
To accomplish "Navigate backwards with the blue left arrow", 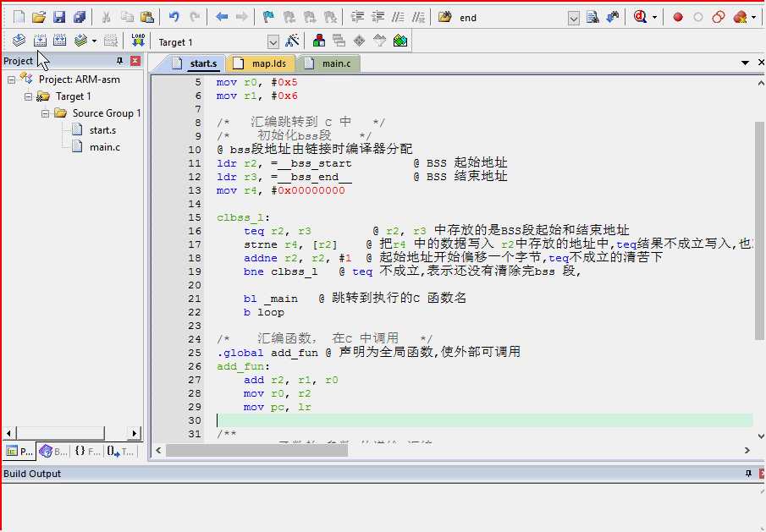I will point(222,17).
